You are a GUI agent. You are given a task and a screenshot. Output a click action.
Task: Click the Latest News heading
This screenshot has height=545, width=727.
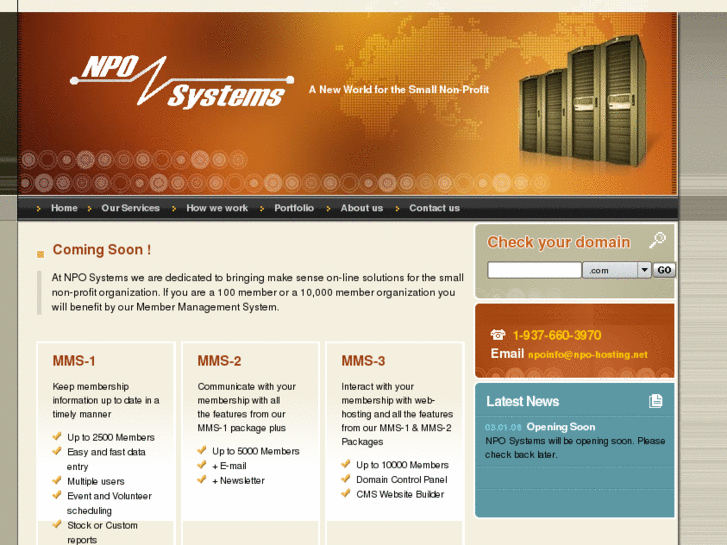(x=523, y=401)
